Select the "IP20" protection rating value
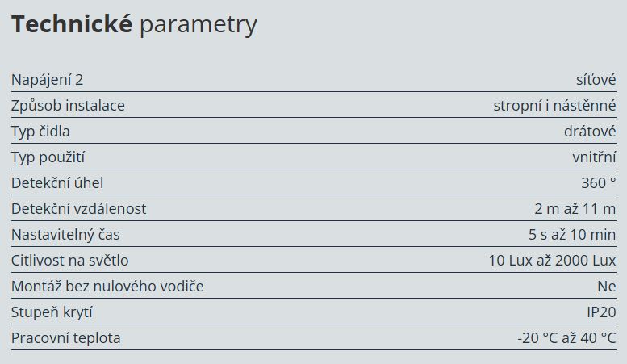Viewport: 627px width, 364px height. 601,312
